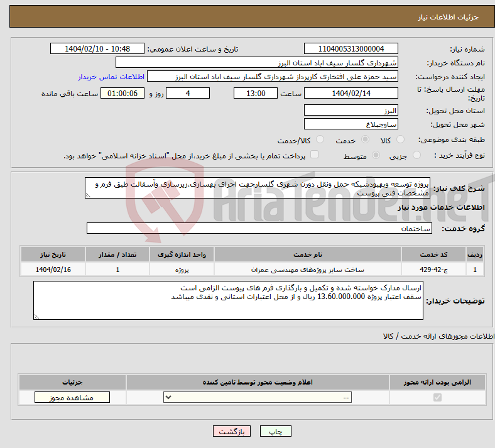Click the general need description text area
This screenshot has width=495, height=448.
click(x=258, y=188)
